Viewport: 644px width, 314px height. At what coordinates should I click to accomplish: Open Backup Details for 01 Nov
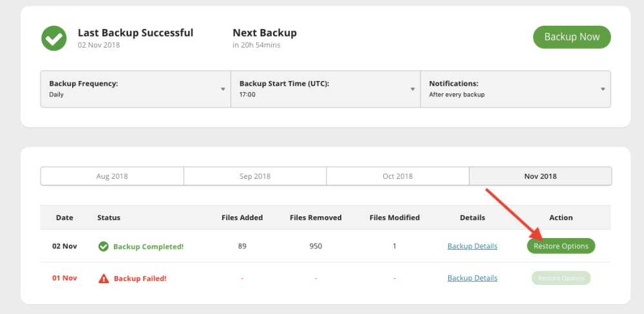coord(472,278)
